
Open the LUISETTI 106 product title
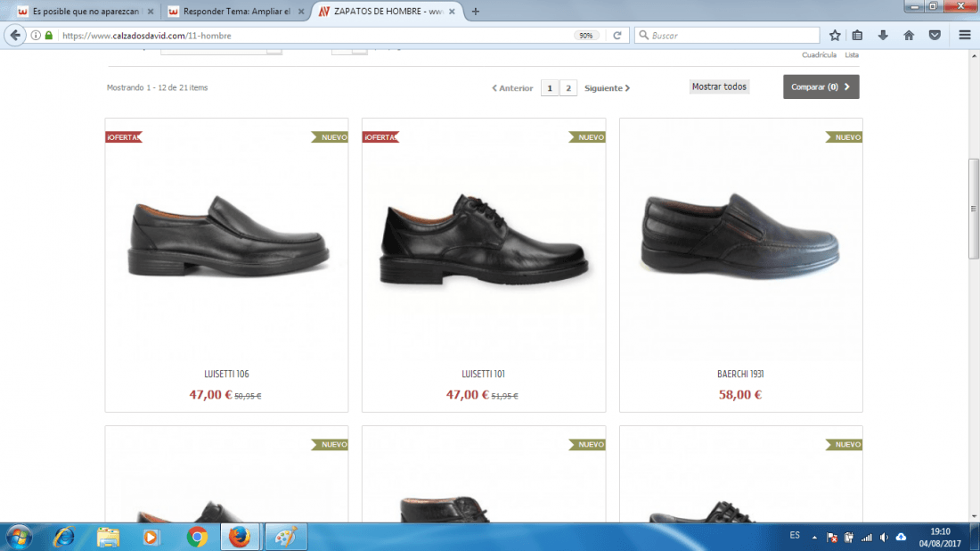(226, 374)
